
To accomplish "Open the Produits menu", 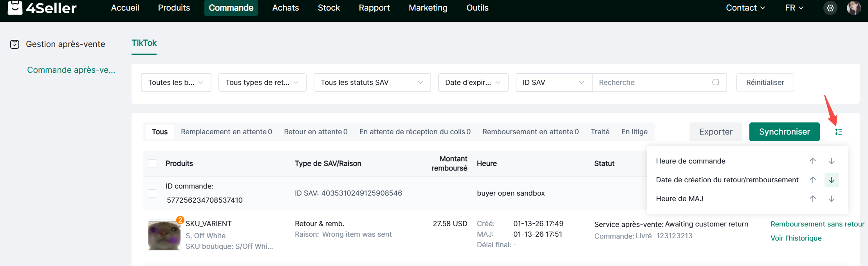I will (x=174, y=8).
